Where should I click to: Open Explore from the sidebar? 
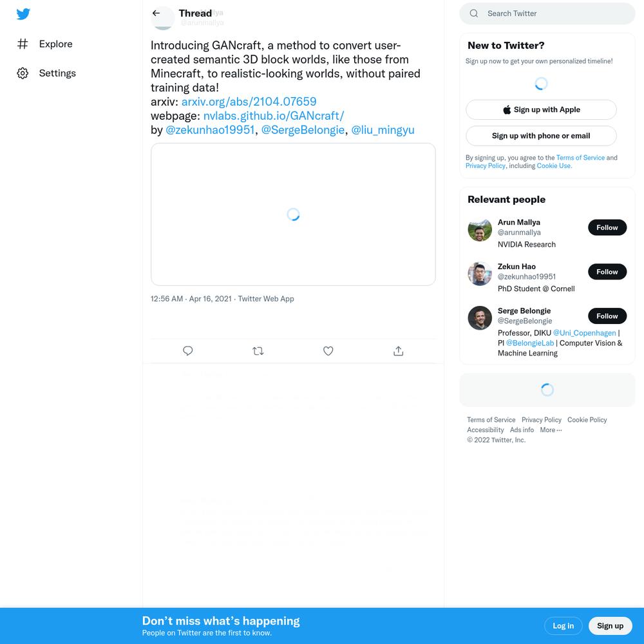pos(45,44)
